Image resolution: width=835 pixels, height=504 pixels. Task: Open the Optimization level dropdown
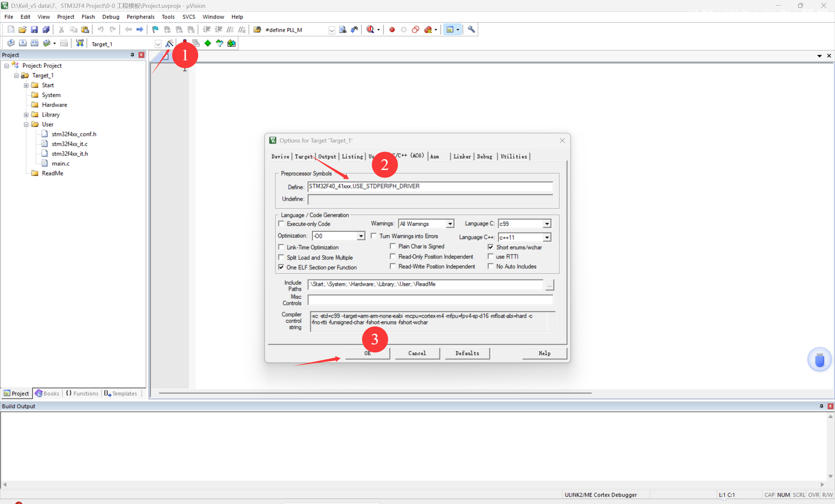pos(361,236)
